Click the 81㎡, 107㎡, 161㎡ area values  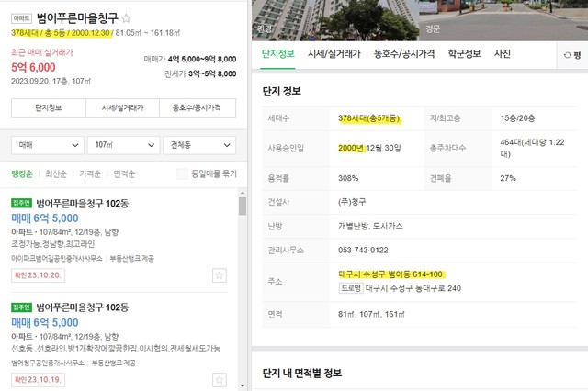(371, 314)
